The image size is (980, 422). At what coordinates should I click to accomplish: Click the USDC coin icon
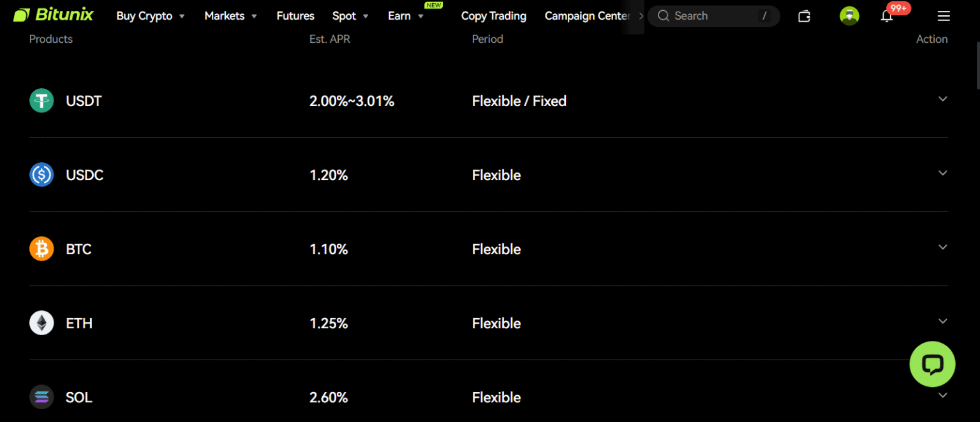point(41,175)
